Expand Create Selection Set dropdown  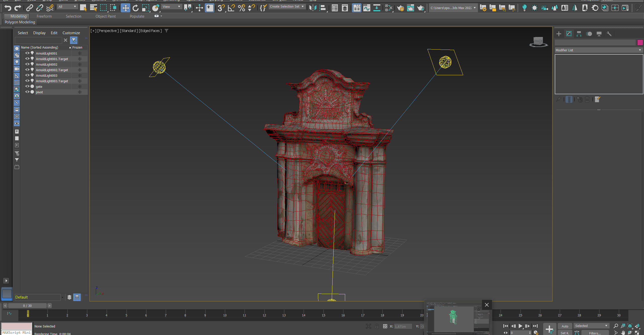point(287,7)
